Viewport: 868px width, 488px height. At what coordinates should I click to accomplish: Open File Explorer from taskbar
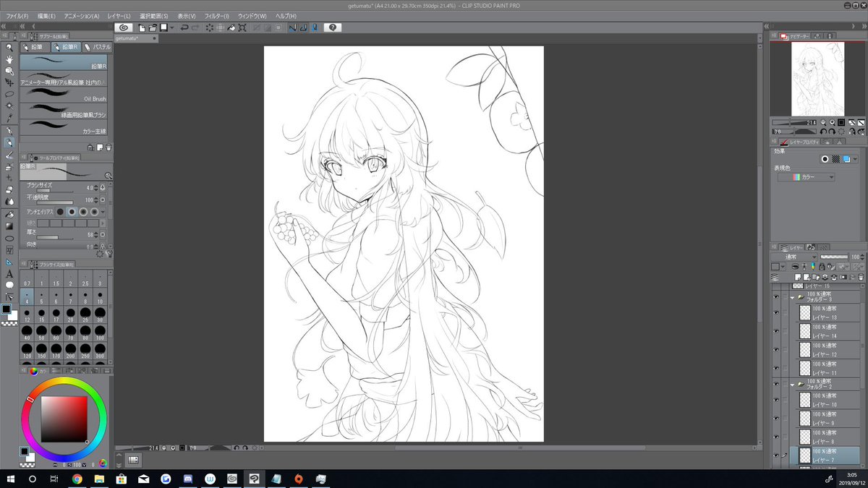(x=99, y=479)
